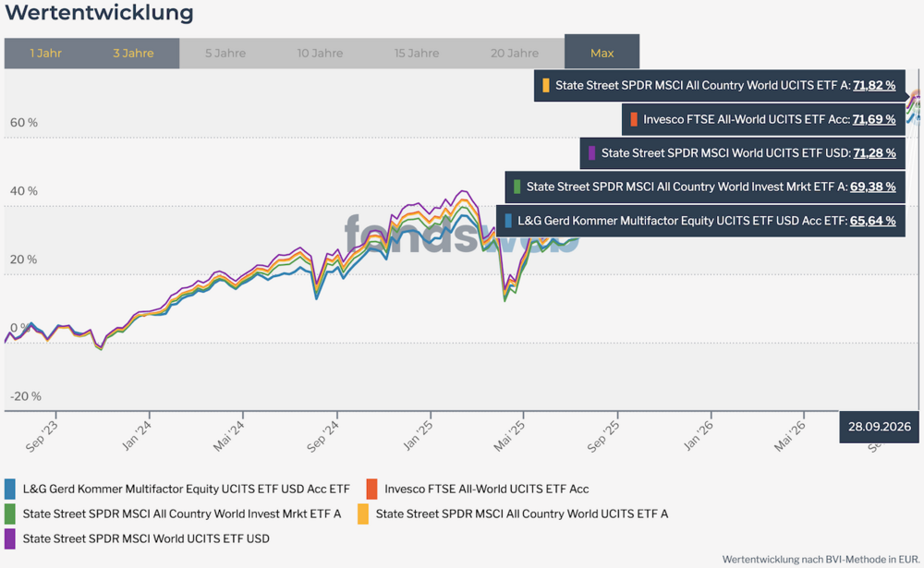Click the Wertentwicklung heading
The height and width of the screenshot is (568, 924).
(x=99, y=12)
